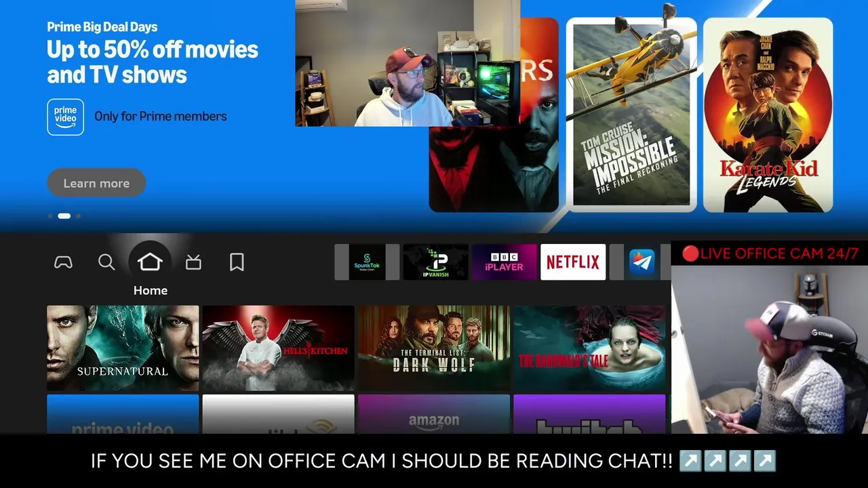
Task: Click the LIVE OFFICE CAM 24/7 label
Action: point(770,253)
